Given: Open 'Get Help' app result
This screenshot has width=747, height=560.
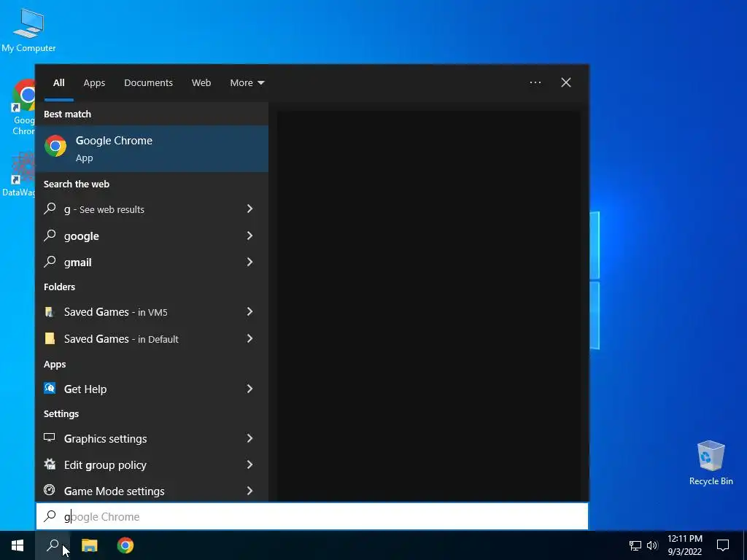Looking at the screenshot, I should pos(152,389).
